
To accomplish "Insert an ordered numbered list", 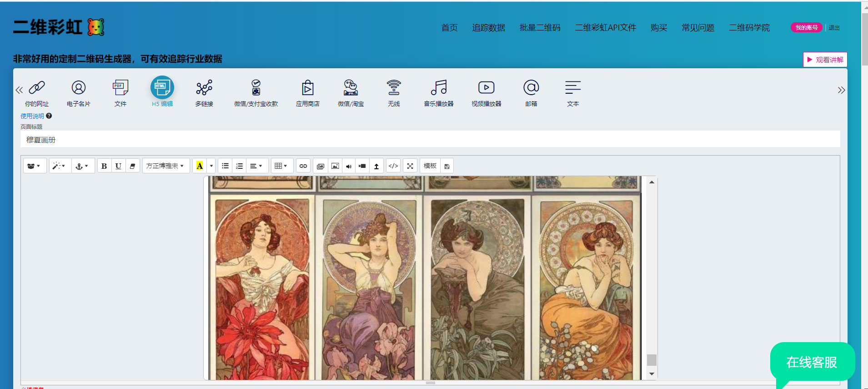I will (239, 166).
